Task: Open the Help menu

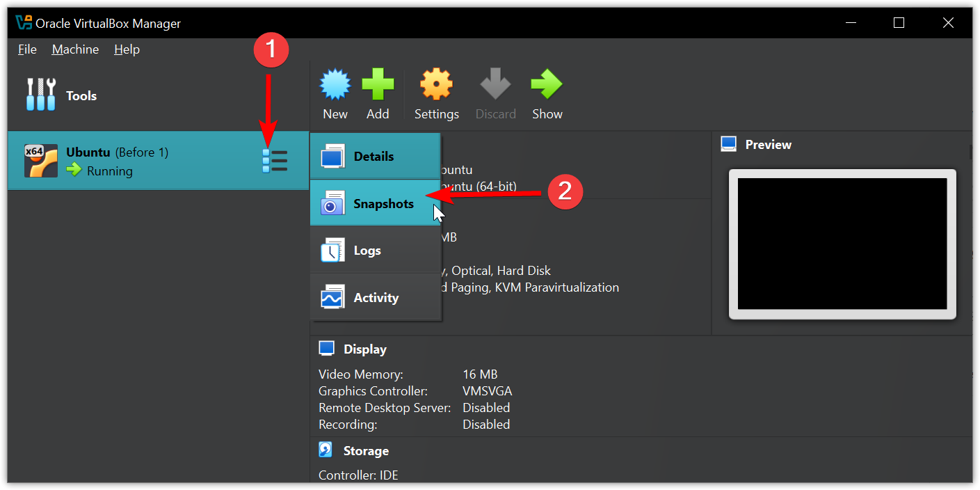Action: click(x=127, y=49)
